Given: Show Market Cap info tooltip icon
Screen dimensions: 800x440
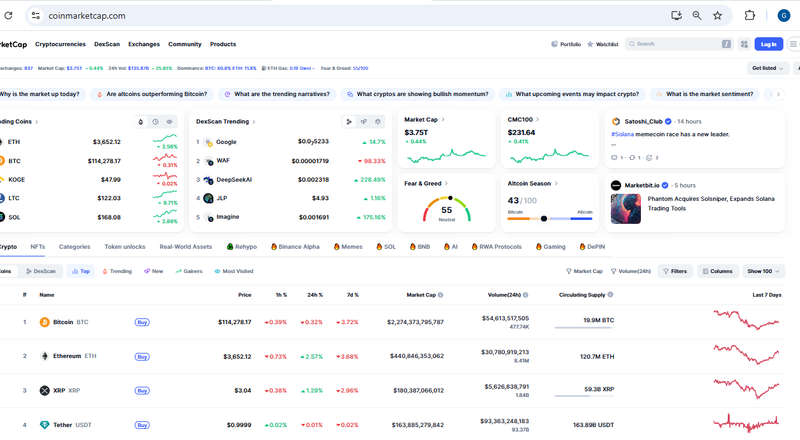Looking at the screenshot, I should [x=441, y=295].
